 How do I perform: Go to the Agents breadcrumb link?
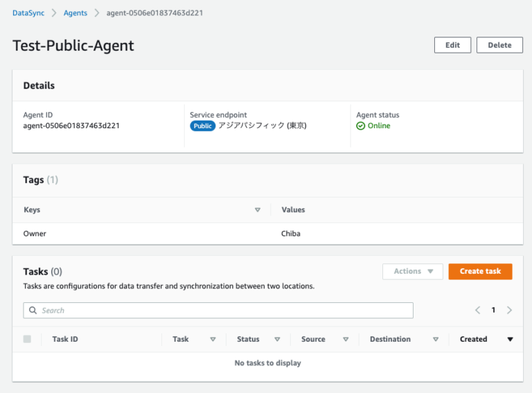point(76,13)
